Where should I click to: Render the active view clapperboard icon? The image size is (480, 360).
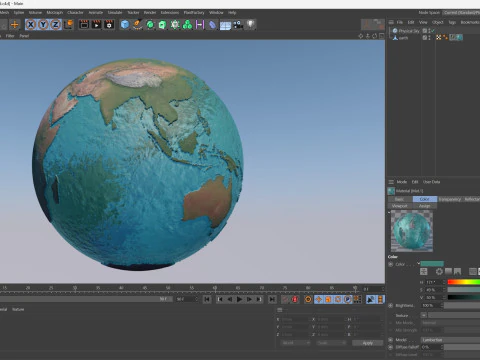point(84,25)
